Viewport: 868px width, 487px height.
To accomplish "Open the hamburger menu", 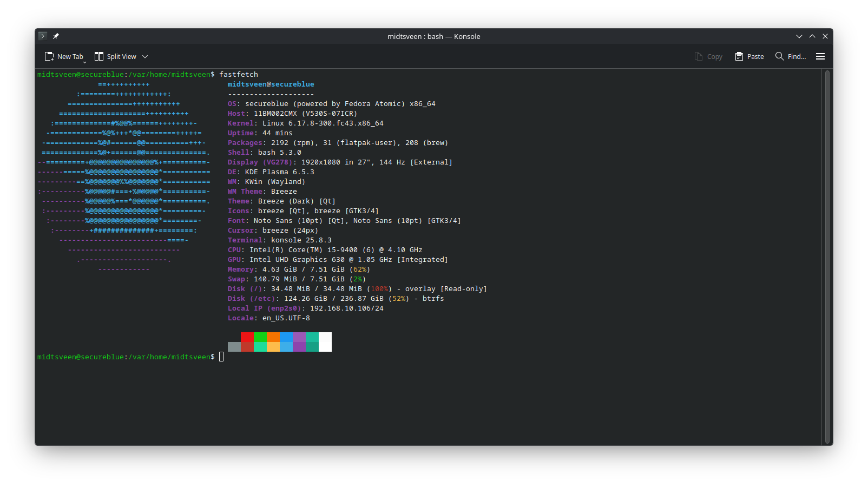I will (820, 56).
